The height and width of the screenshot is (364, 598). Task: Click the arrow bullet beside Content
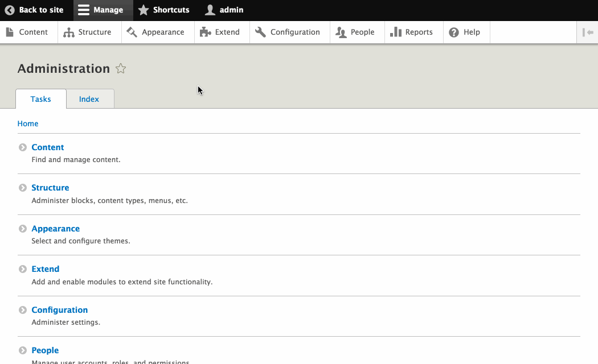[x=23, y=147]
